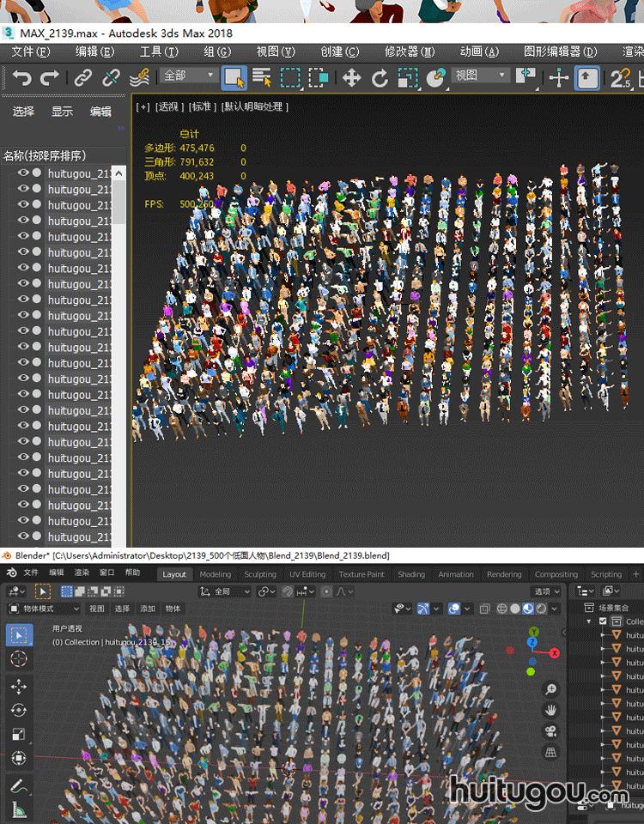This screenshot has height=824, width=644.
Task: Open the 全局 transform orientation dropdown
Action: (x=225, y=591)
